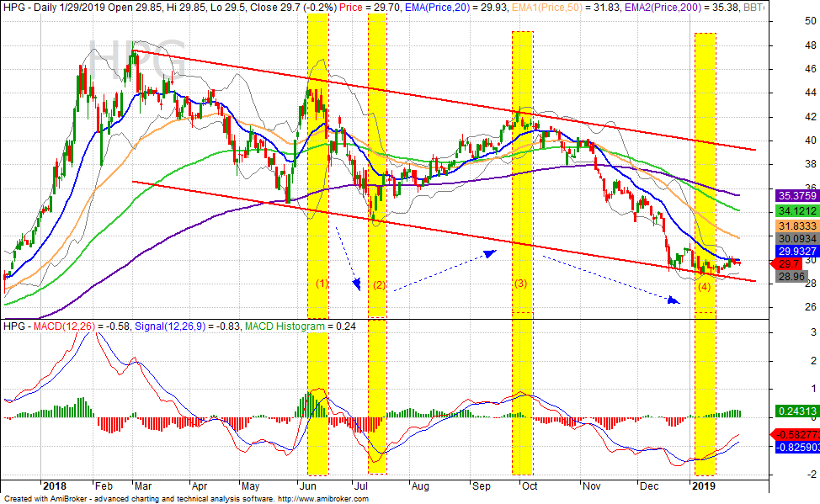This screenshot has height=504, width=820.
Task: Click the 2018 year label on time axis
Action: 54,486
